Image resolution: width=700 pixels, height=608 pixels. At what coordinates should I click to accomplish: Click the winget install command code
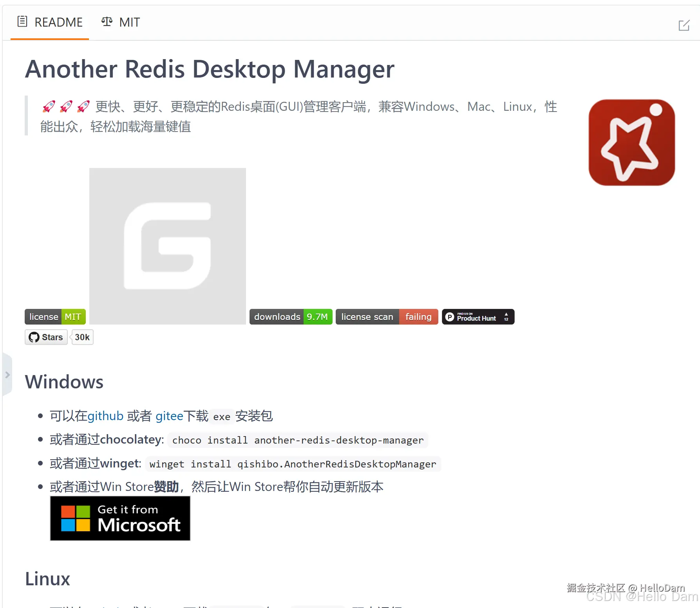tap(293, 464)
